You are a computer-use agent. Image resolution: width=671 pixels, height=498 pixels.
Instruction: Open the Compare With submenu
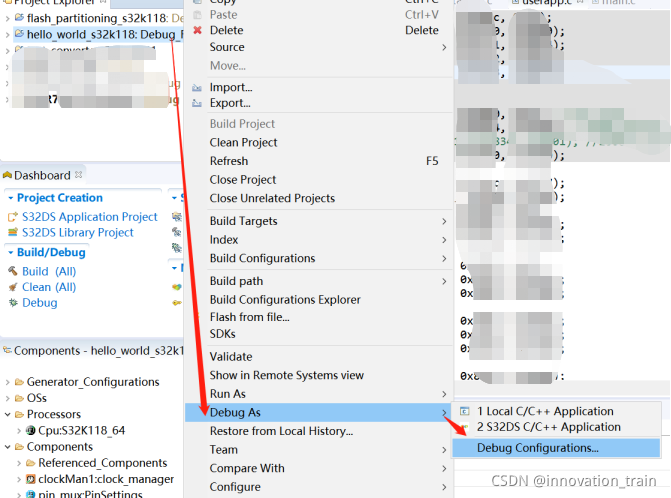click(x=319, y=468)
